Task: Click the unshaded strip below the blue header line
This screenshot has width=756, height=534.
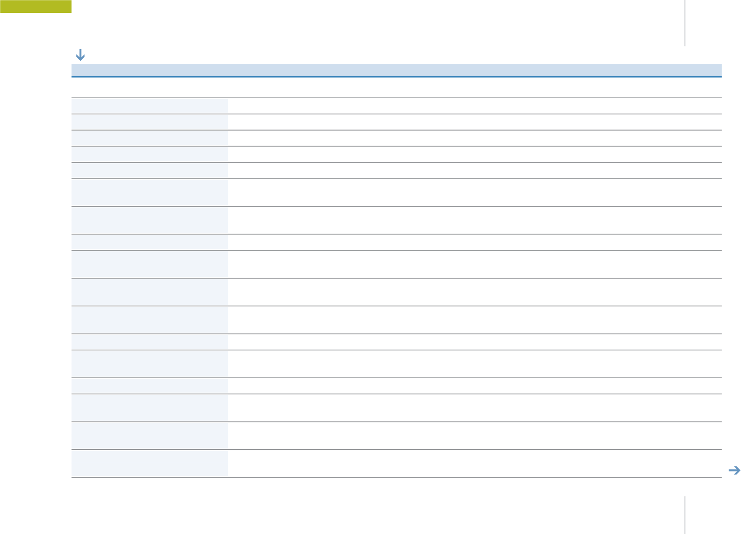Action: pos(396,88)
